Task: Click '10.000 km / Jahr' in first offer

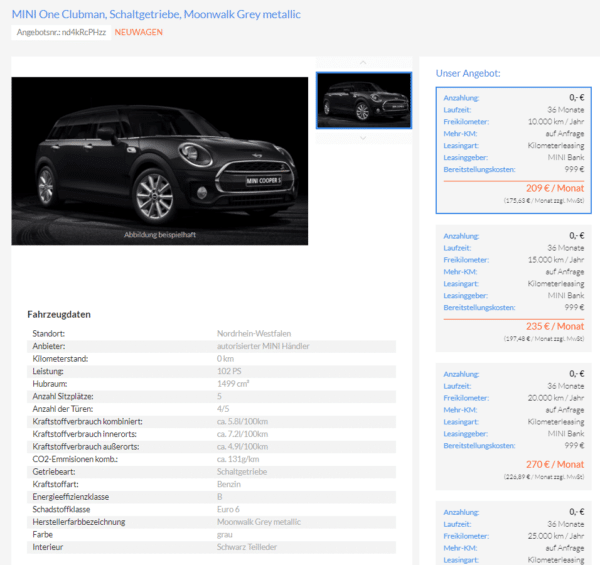Action: [x=556, y=122]
